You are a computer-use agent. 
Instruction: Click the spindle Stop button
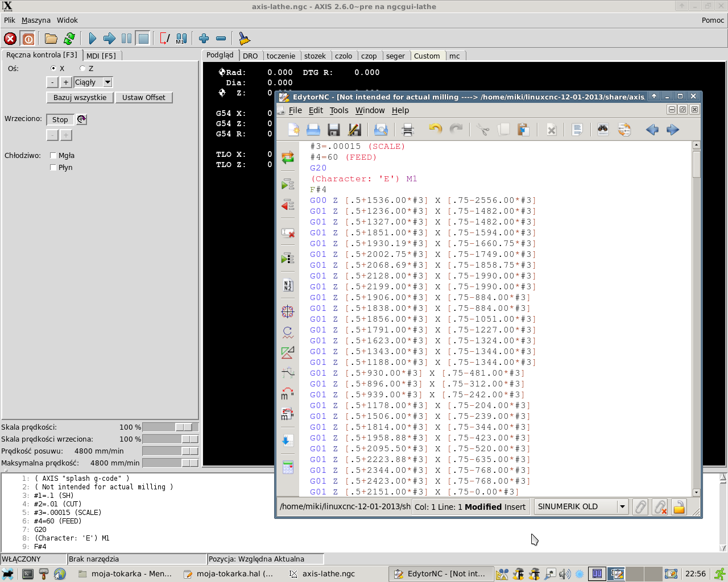click(60, 119)
